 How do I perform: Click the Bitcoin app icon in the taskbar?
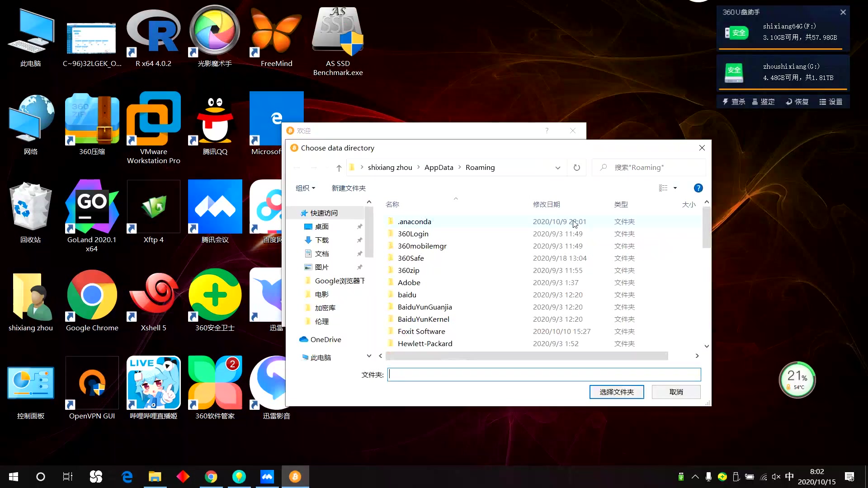[x=295, y=477]
